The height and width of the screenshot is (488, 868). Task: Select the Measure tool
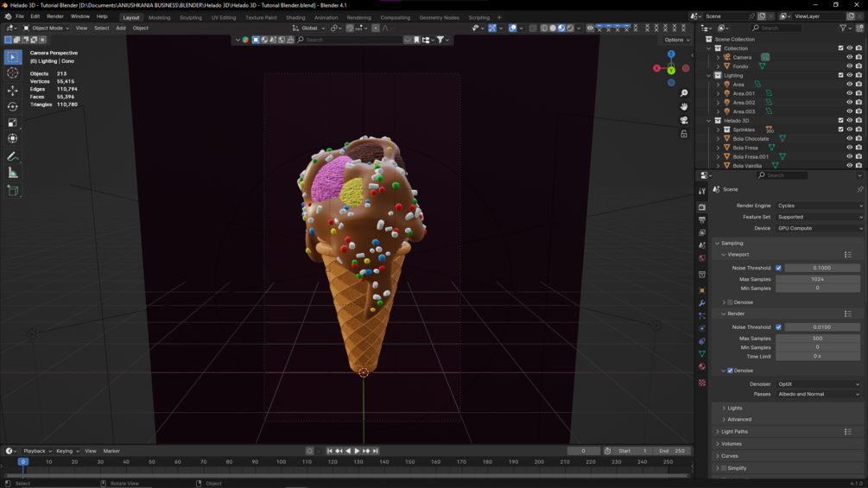point(13,174)
